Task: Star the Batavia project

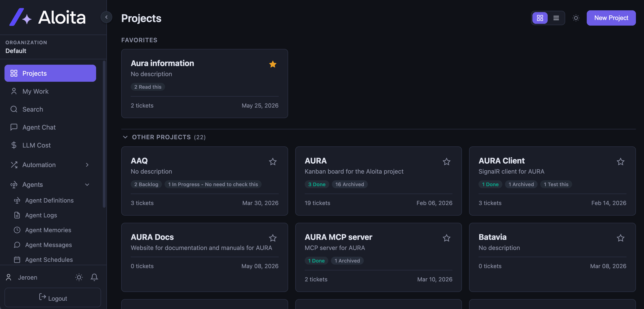Action: (620, 238)
